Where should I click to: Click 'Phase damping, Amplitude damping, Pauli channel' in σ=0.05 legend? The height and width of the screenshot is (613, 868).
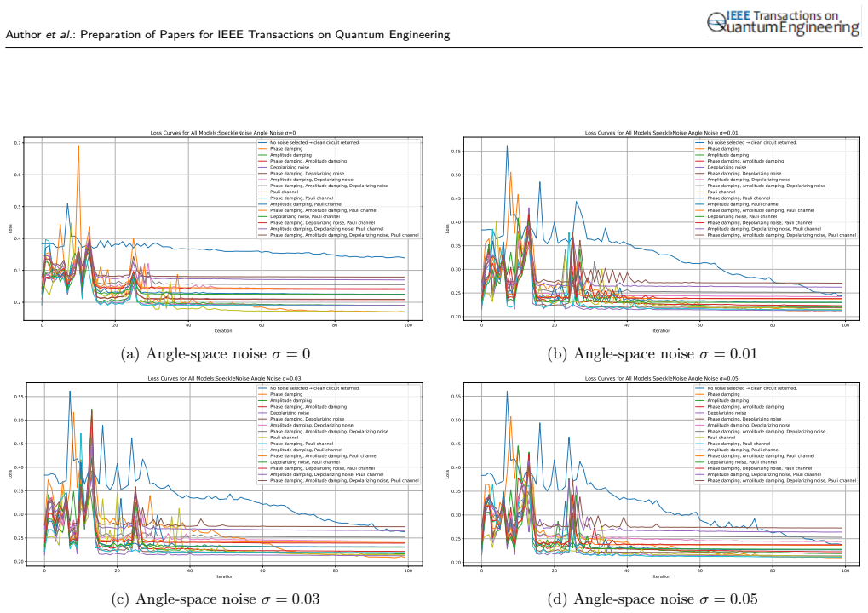pyautogui.click(x=761, y=455)
